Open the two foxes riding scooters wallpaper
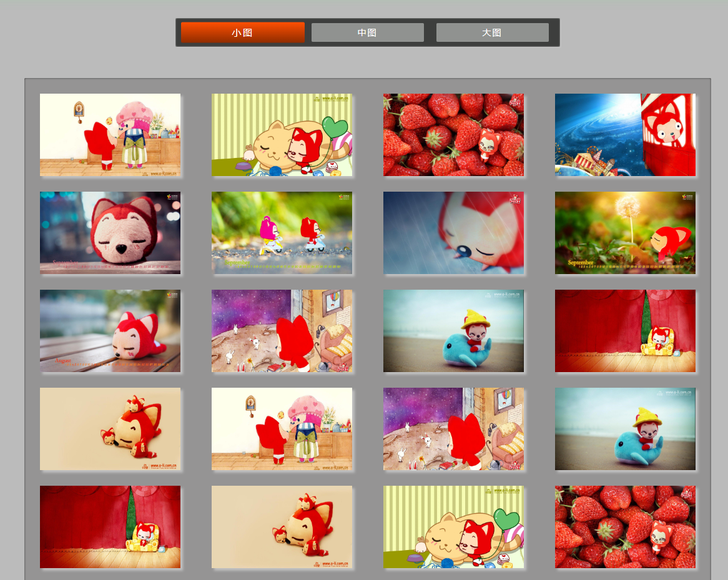 282,233
